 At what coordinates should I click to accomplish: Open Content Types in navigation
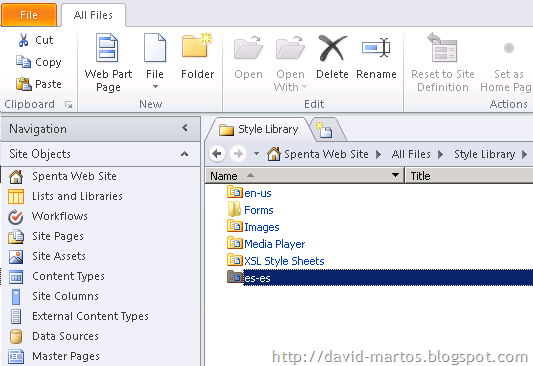coord(68,276)
